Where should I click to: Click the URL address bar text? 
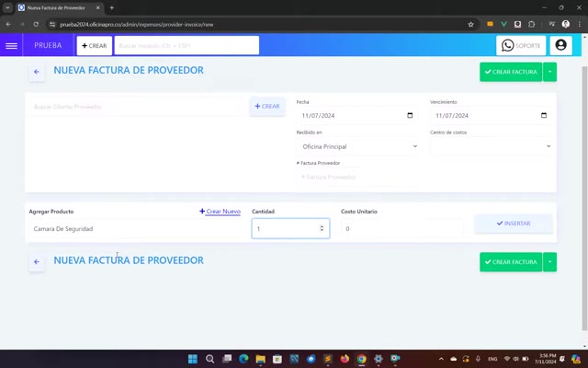[x=137, y=25]
